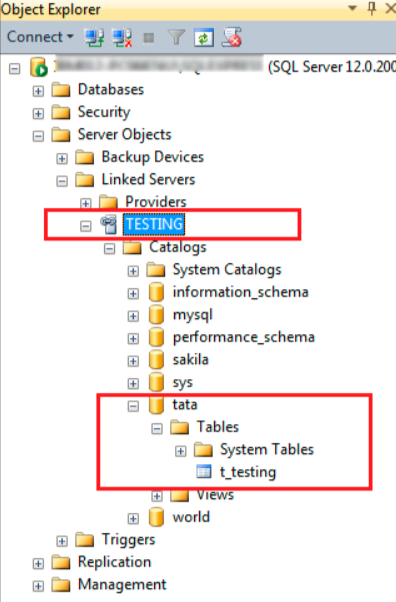Select the Management folder
396x602 pixels.
(x=122, y=584)
